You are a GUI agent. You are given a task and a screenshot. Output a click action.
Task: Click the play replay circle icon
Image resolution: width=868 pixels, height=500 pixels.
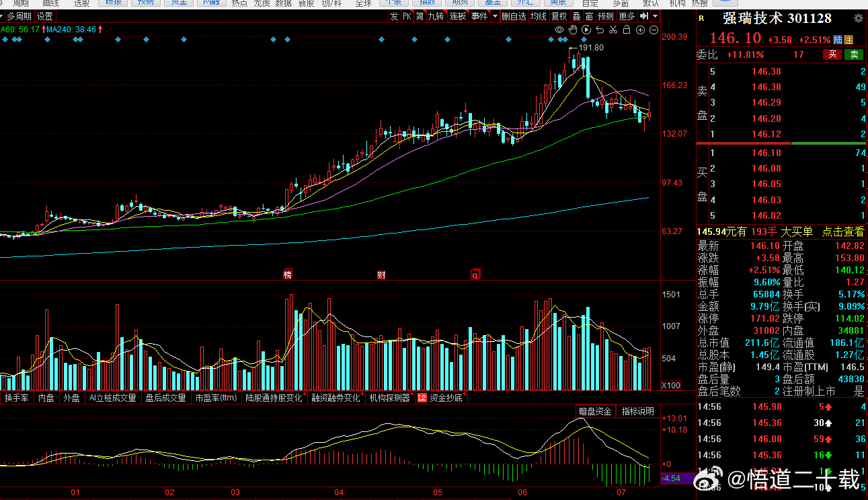pos(586,30)
